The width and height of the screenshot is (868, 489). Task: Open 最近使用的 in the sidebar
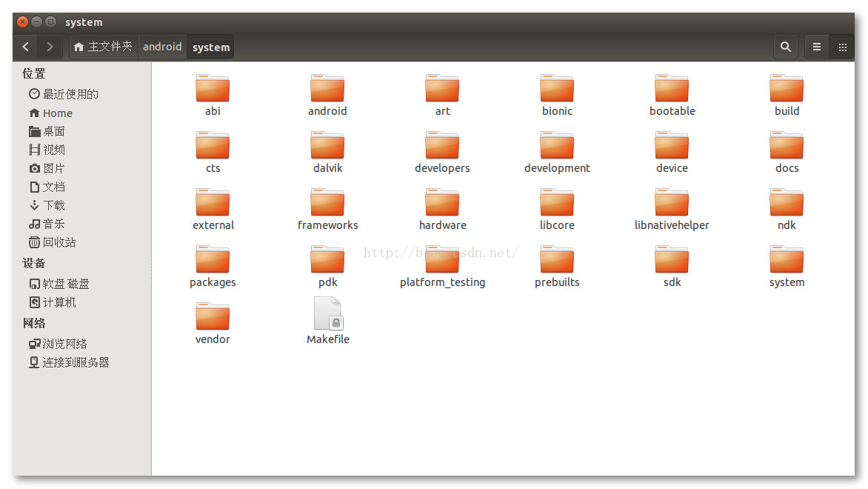click(x=64, y=94)
